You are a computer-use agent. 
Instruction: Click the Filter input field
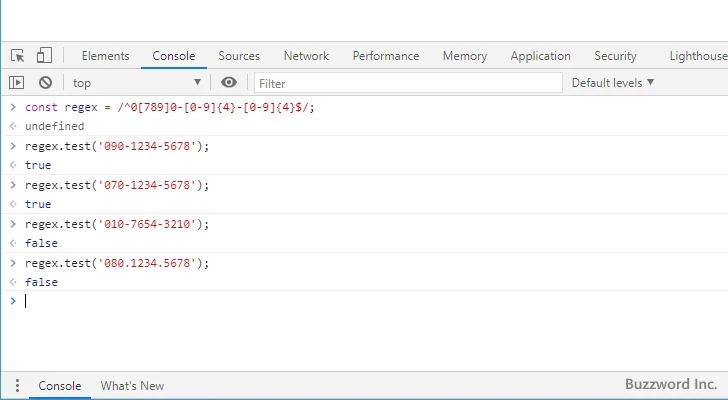pos(405,83)
